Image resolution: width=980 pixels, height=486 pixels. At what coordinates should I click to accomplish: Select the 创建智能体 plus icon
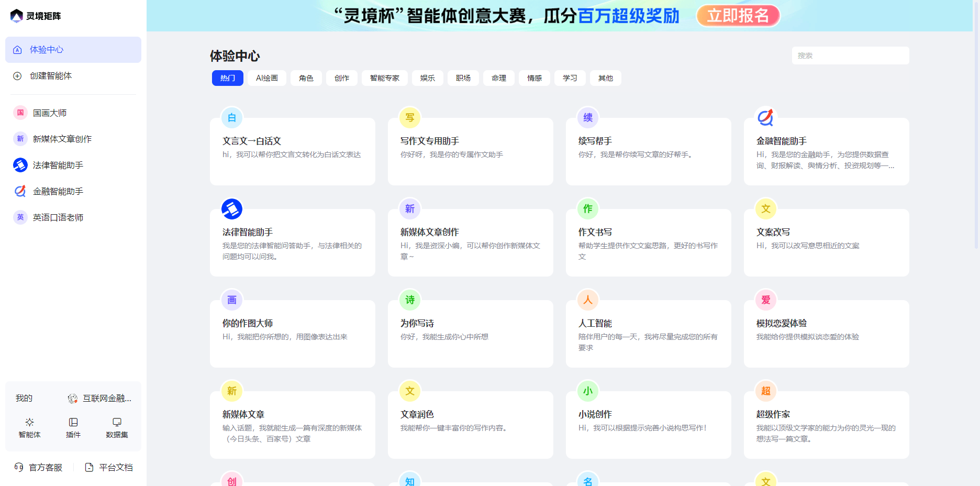16,75
